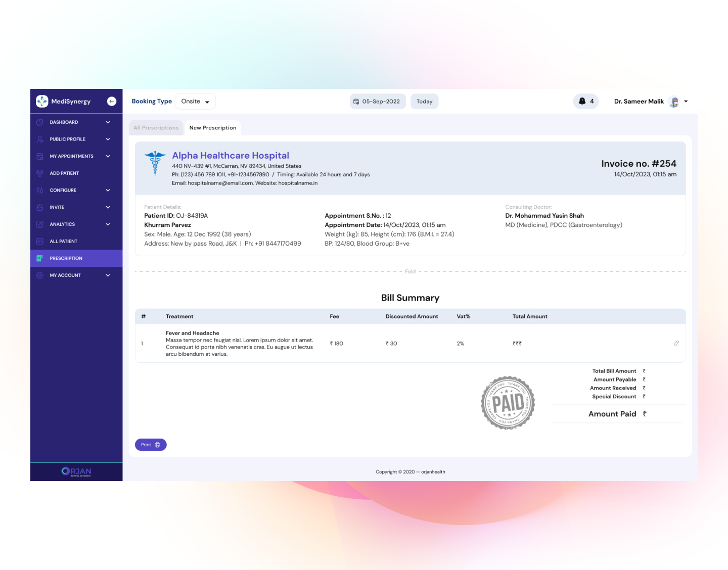Click the ₹ 180 fee value
The height and width of the screenshot is (570, 728).
pyautogui.click(x=337, y=344)
